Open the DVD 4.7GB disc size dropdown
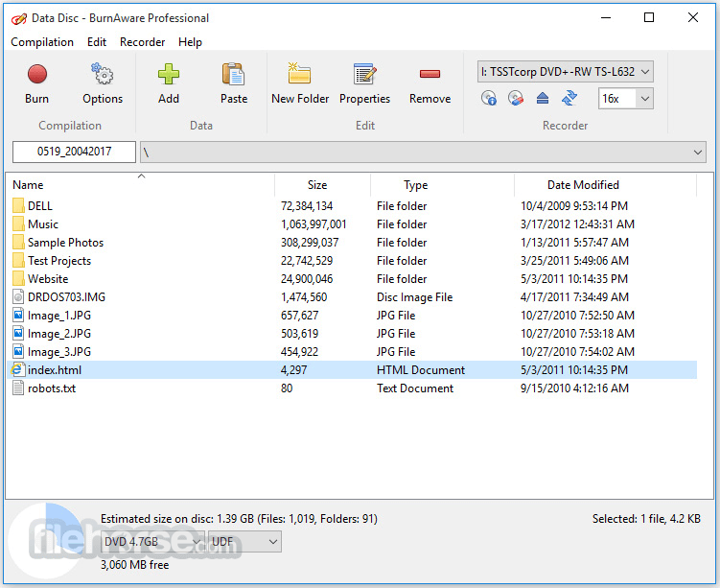This screenshot has height=588, width=720. 152,542
